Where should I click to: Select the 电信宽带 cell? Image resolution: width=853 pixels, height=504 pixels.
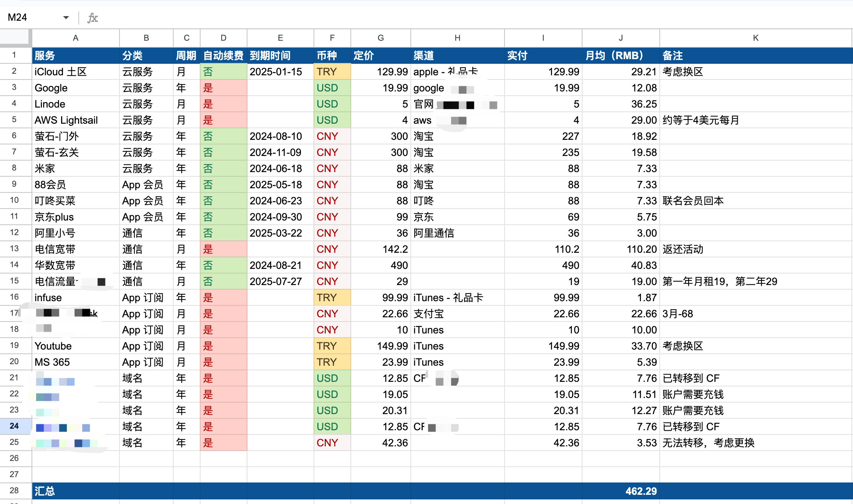pyautogui.click(x=76, y=249)
